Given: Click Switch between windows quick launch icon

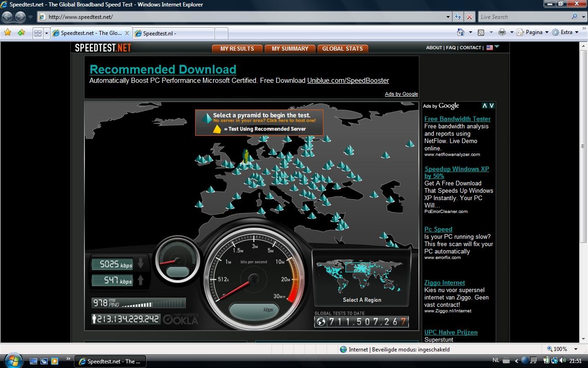Looking at the screenshot, I should 44,361.
